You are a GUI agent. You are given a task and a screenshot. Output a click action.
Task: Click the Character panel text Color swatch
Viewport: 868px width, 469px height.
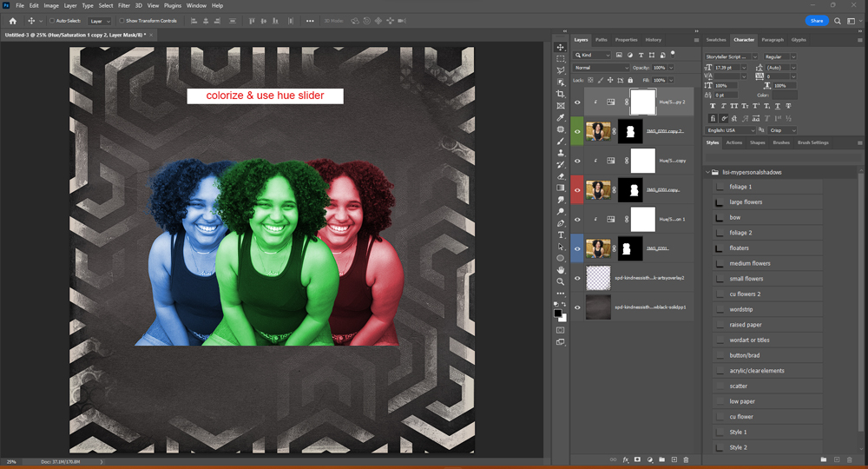[785, 96]
